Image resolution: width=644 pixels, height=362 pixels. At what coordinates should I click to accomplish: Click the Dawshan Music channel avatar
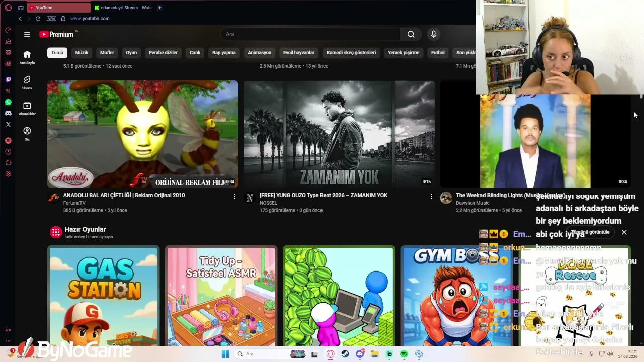click(x=446, y=198)
